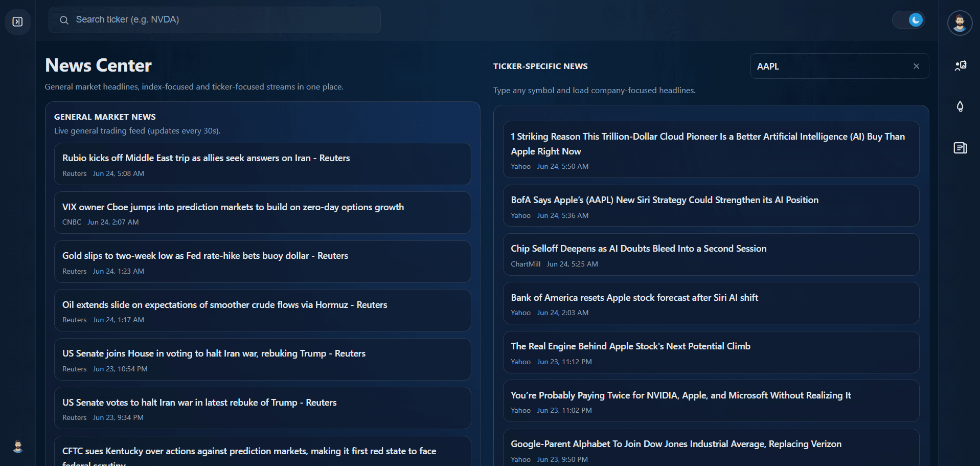Focus the Search ticker input box

[215, 20]
